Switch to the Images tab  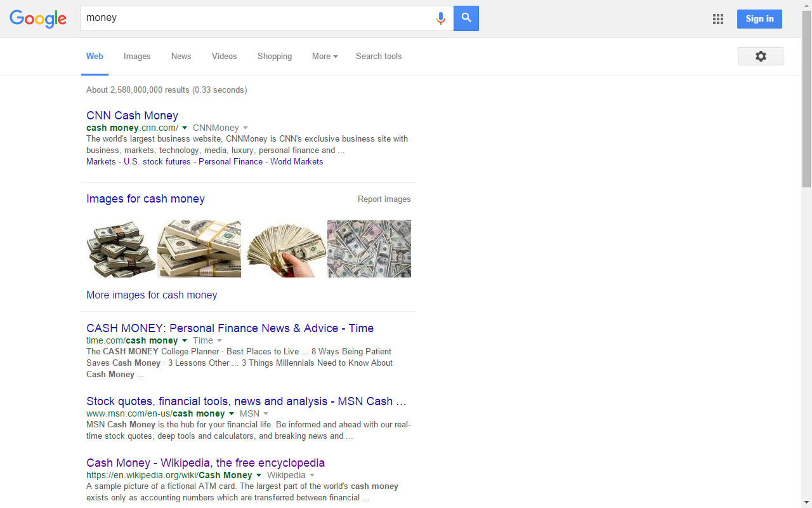click(137, 57)
